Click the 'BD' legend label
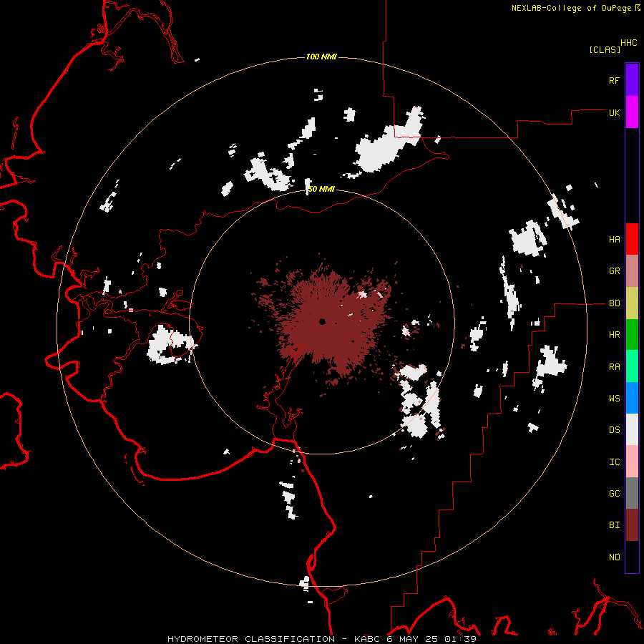The width and height of the screenshot is (644, 644). (614, 303)
